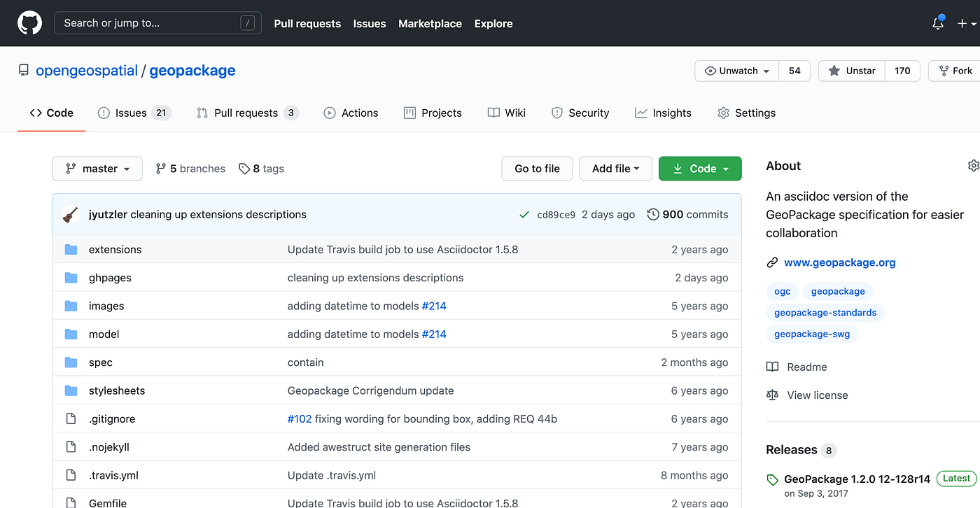Open the Insights tab

click(x=663, y=113)
